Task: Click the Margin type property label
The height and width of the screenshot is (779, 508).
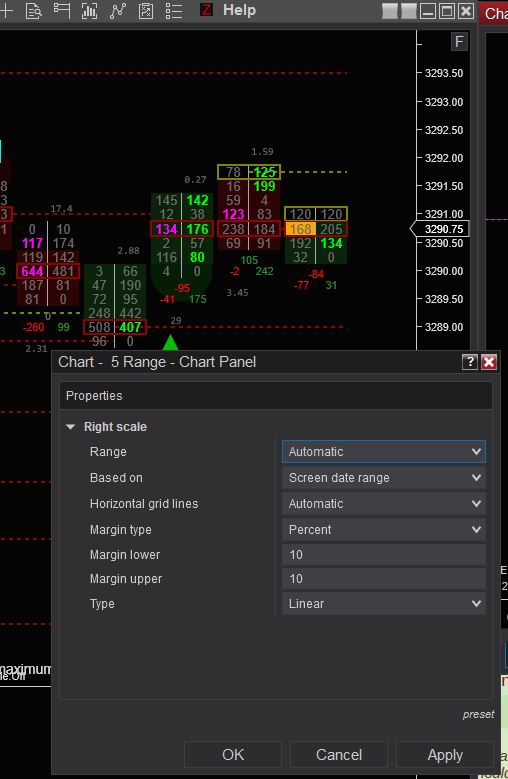Action: point(121,530)
